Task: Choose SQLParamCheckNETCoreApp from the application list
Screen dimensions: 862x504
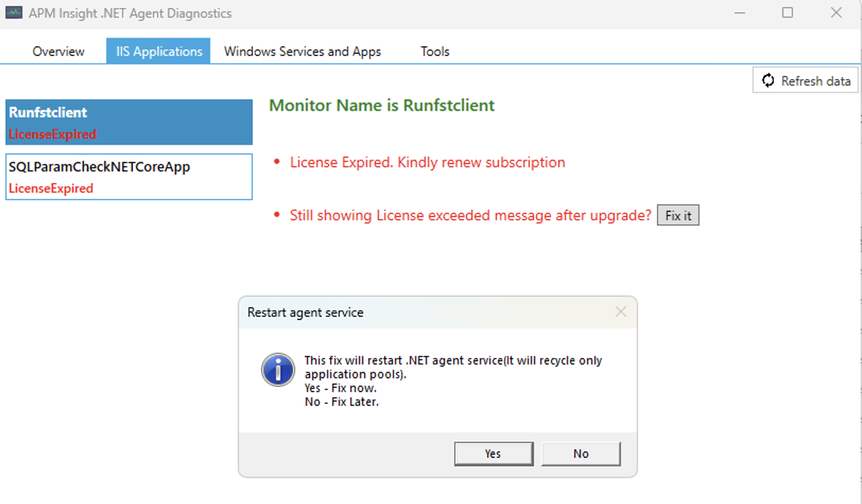Action: pyautogui.click(x=129, y=177)
